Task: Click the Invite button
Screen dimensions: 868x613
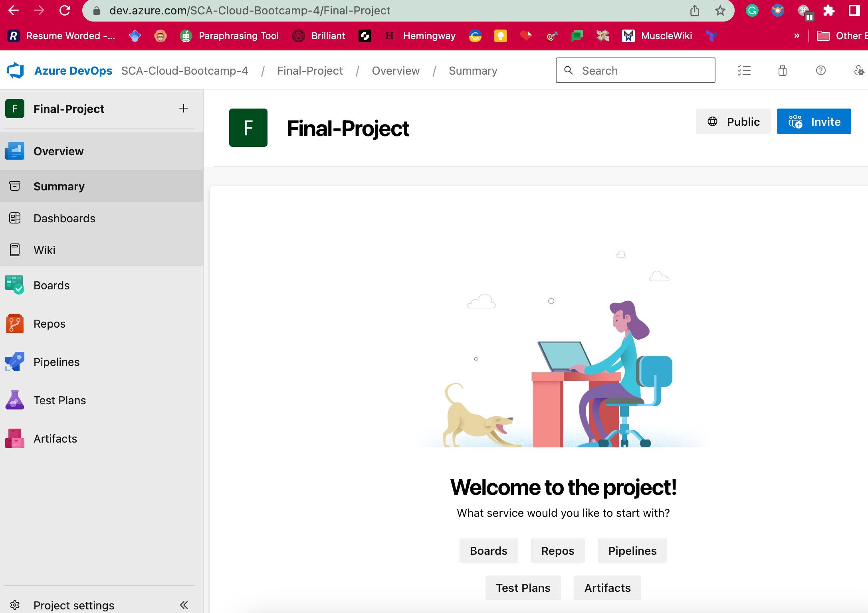Action: tap(814, 121)
